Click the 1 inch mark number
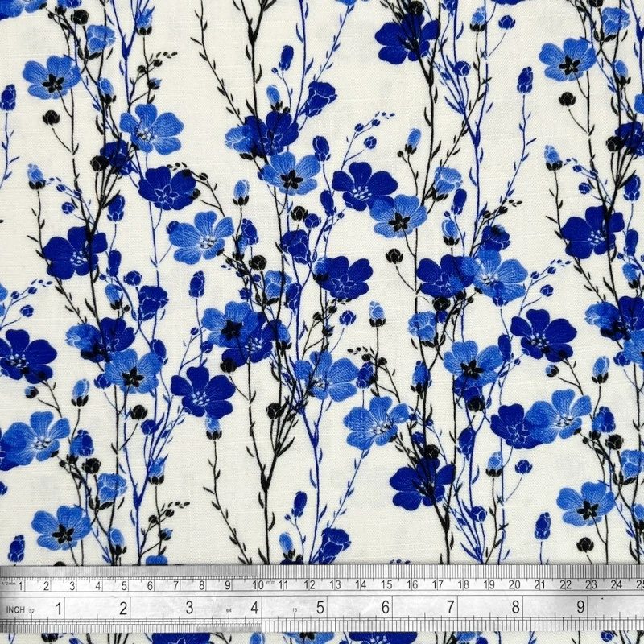This screenshot has height=644, width=644. pyautogui.click(x=58, y=609)
